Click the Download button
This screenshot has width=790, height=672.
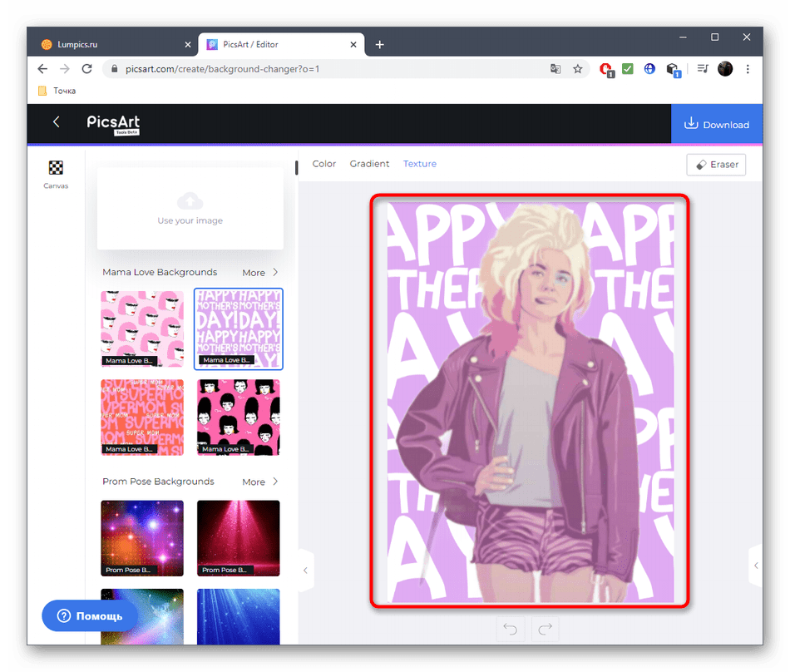click(717, 125)
